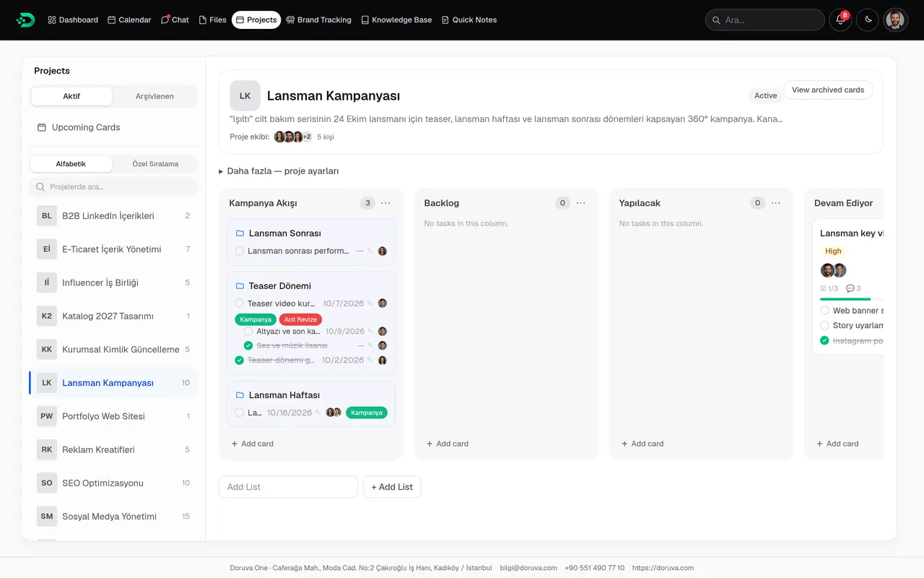Mark Teaser video task complete
Image resolution: width=924 pixels, height=578 pixels.
coord(240,303)
